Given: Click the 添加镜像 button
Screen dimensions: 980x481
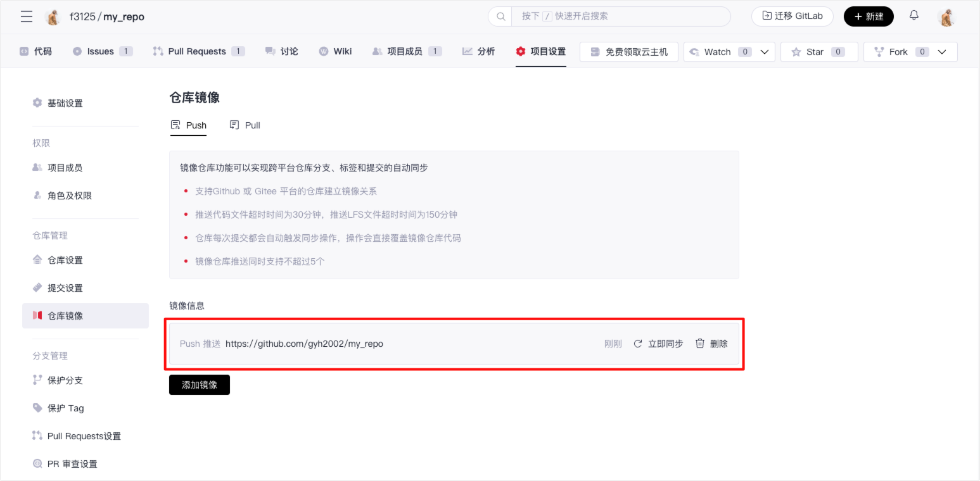Looking at the screenshot, I should (199, 385).
